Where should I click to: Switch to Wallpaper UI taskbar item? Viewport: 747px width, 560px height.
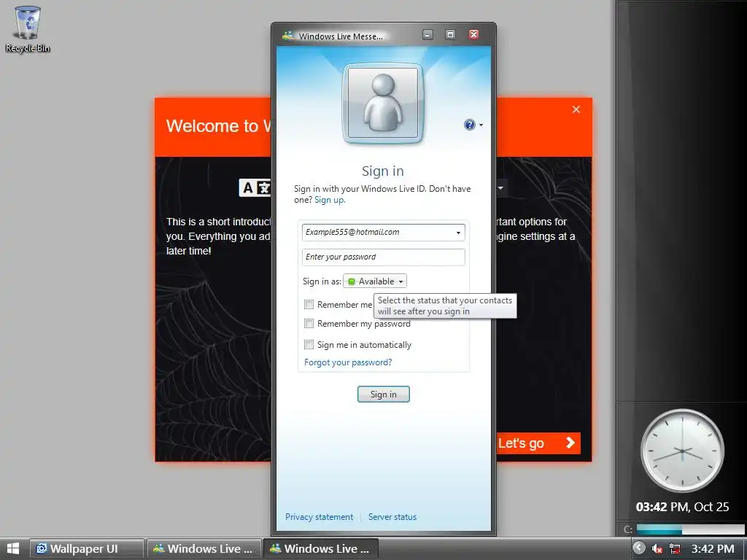click(x=87, y=548)
